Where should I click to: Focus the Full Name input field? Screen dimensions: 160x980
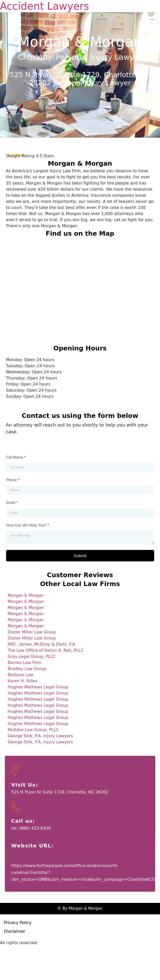pyautogui.click(x=80, y=467)
